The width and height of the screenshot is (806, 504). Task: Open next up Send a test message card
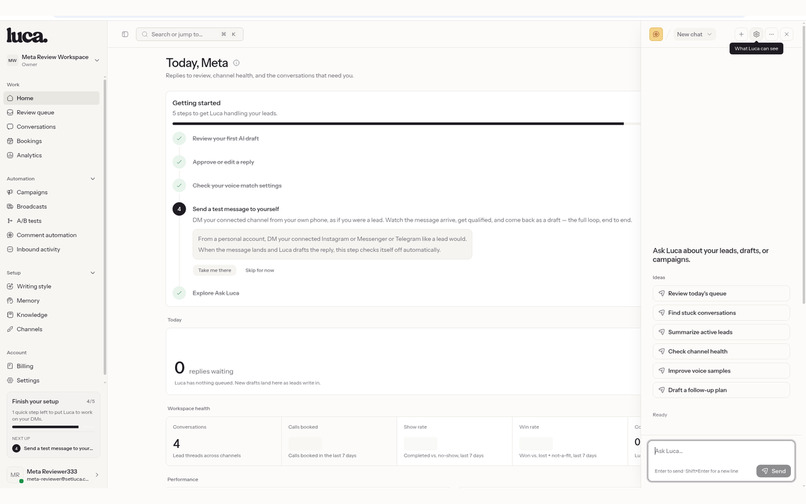click(x=53, y=448)
